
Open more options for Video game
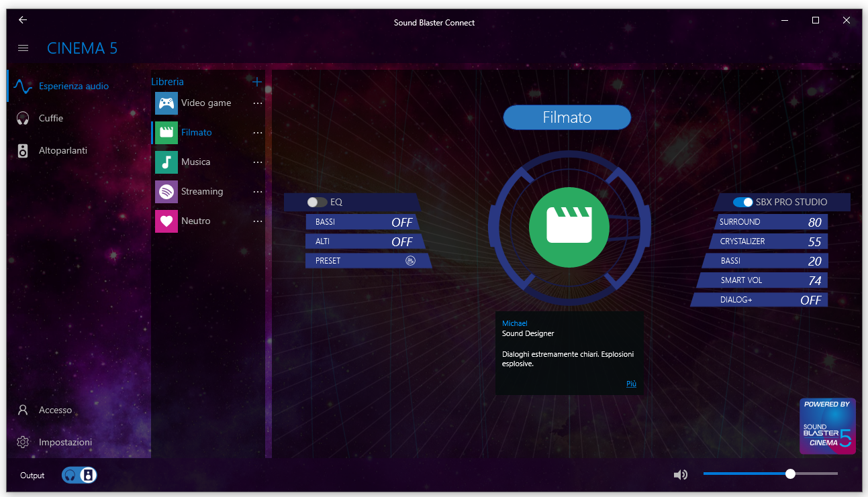click(x=258, y=103)
